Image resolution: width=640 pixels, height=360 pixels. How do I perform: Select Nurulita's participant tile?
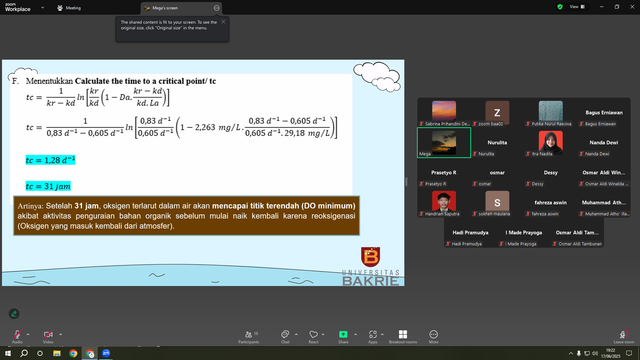point(497,142)
